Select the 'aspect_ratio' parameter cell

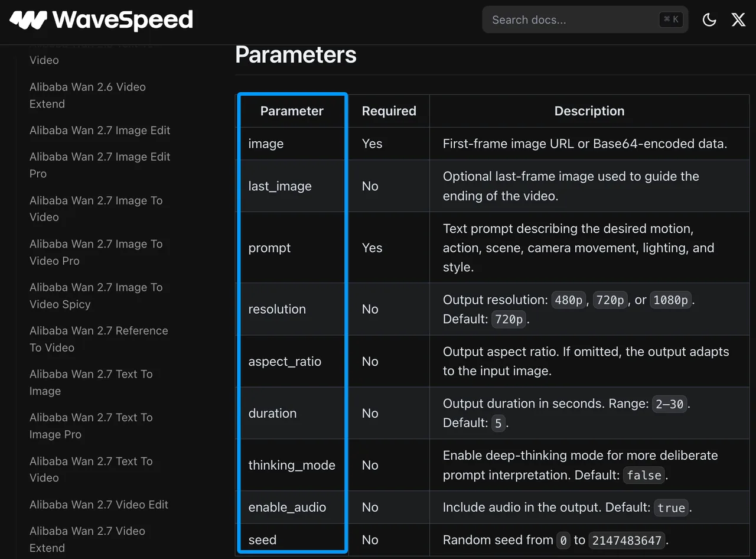292,362
